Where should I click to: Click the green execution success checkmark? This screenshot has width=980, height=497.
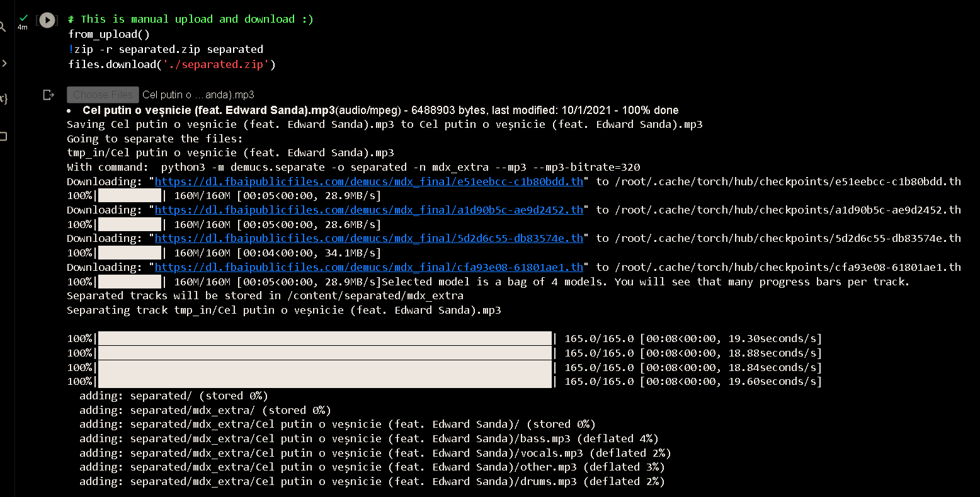click(23, 18)
